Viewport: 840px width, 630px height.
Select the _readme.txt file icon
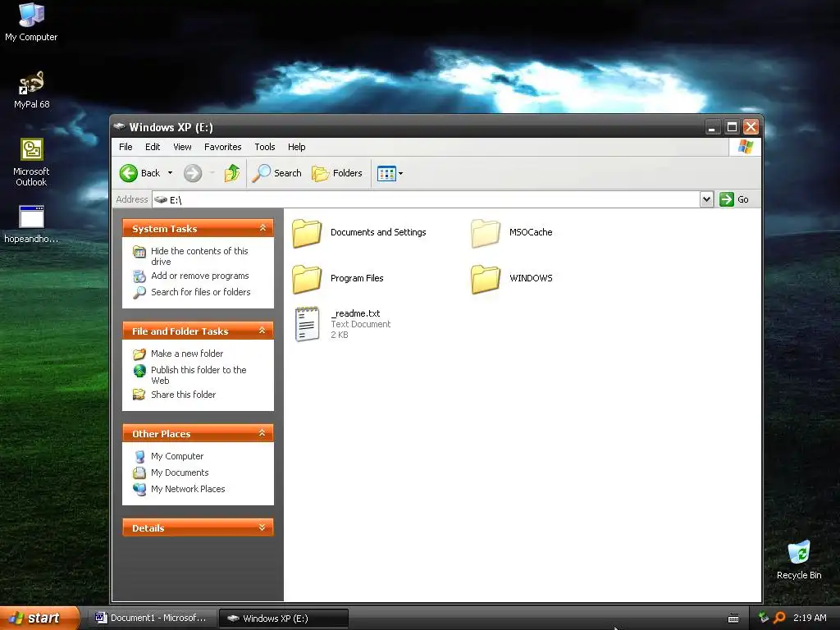pyautogui.click(x=307, y=323)
